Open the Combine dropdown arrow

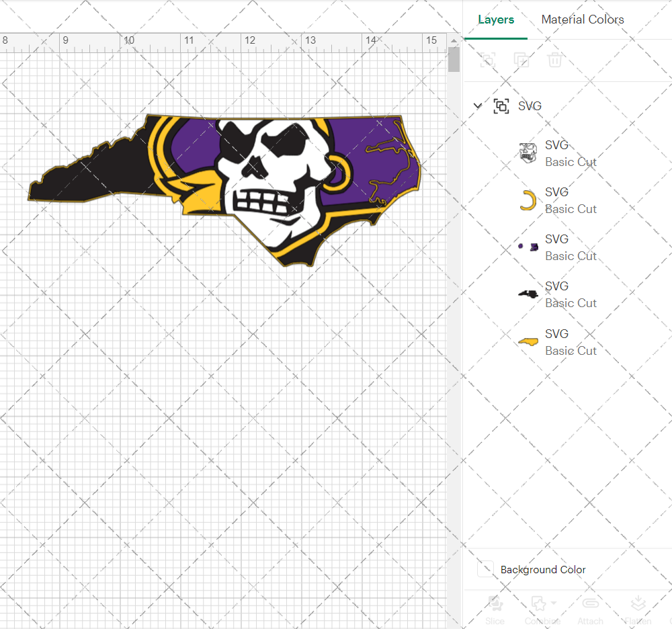554,603
